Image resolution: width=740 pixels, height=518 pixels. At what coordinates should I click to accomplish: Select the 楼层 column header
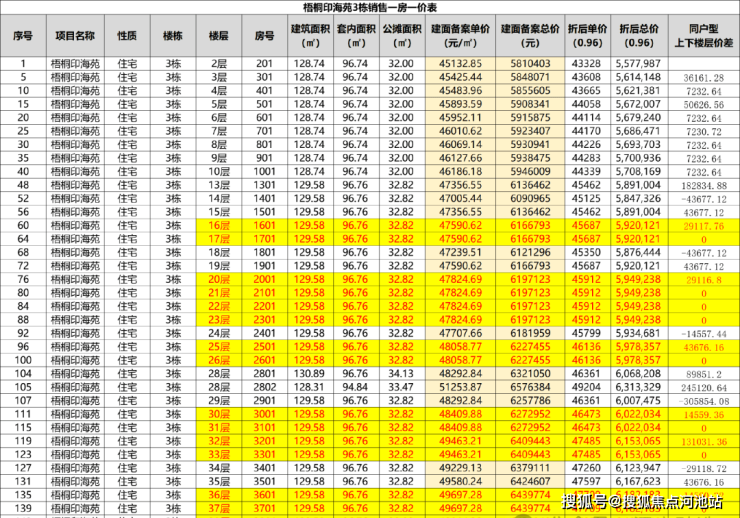coord(219,36)
